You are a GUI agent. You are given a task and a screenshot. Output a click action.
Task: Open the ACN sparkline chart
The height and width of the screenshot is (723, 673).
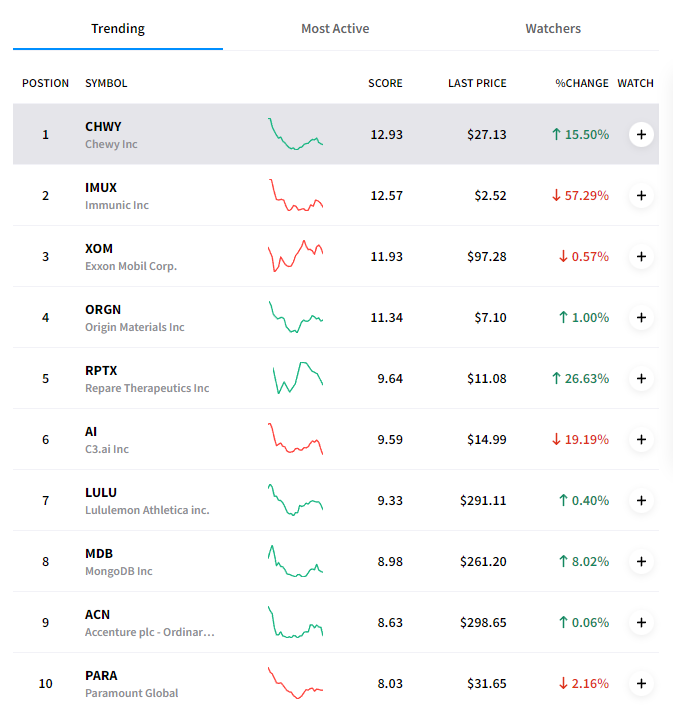(295, 622)
